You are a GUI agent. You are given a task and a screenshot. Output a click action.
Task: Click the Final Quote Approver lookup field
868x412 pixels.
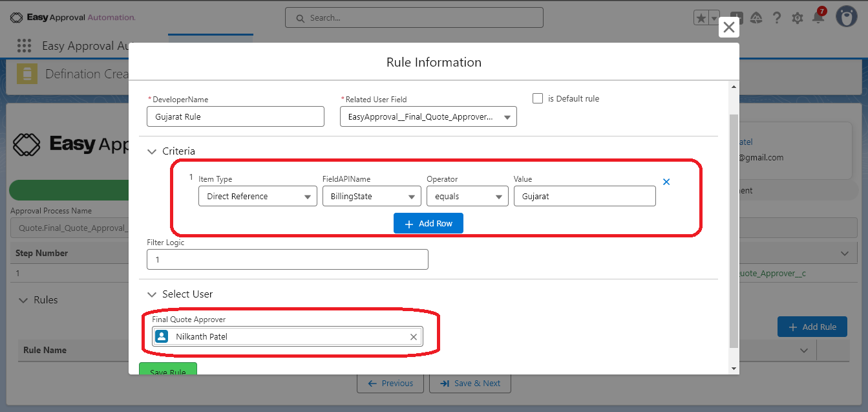[x=288, y=336]
